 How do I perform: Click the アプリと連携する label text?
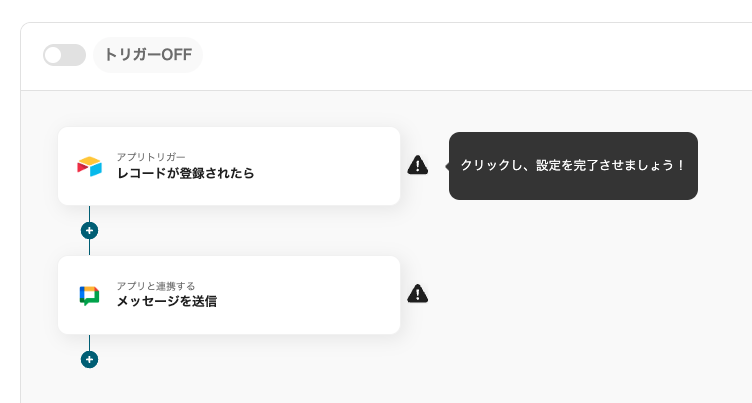pyautogui.click(x=155, y=286)
